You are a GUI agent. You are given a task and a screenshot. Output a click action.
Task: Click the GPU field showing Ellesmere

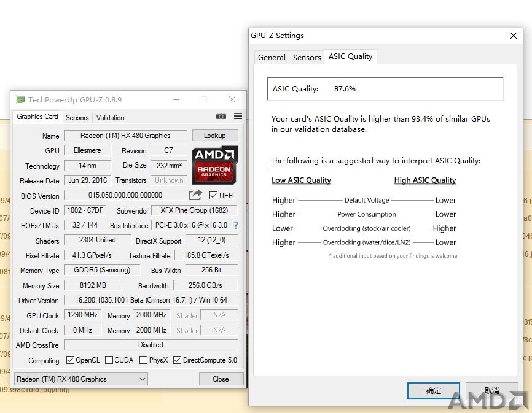[87, 150]
